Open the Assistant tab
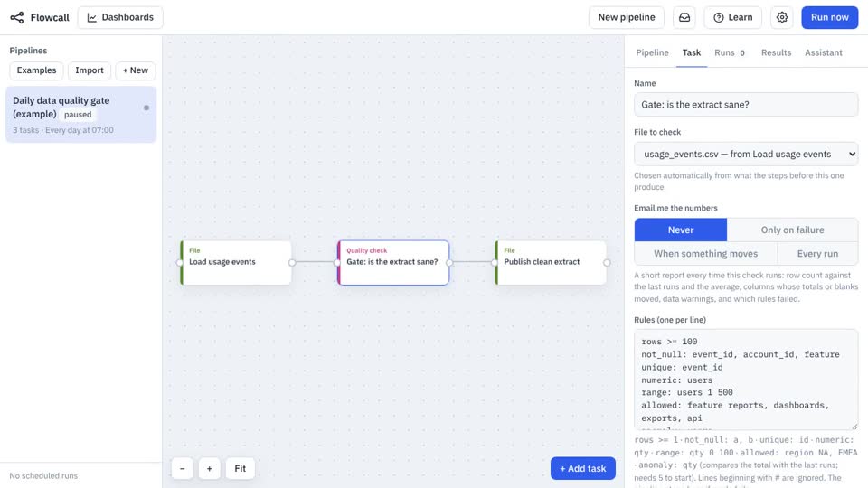Viewport: 868px width, 488px height. coord(823,52)
